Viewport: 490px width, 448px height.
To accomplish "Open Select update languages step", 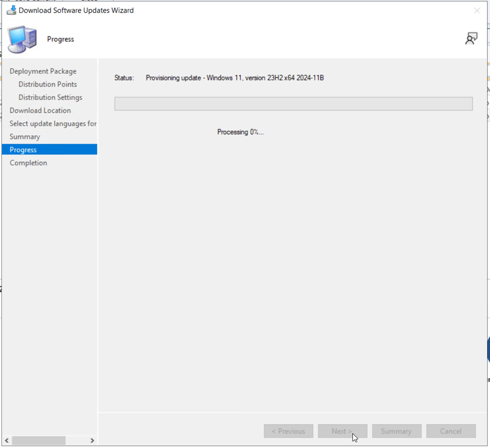I will pyautogui.click(x=53, y=124).
